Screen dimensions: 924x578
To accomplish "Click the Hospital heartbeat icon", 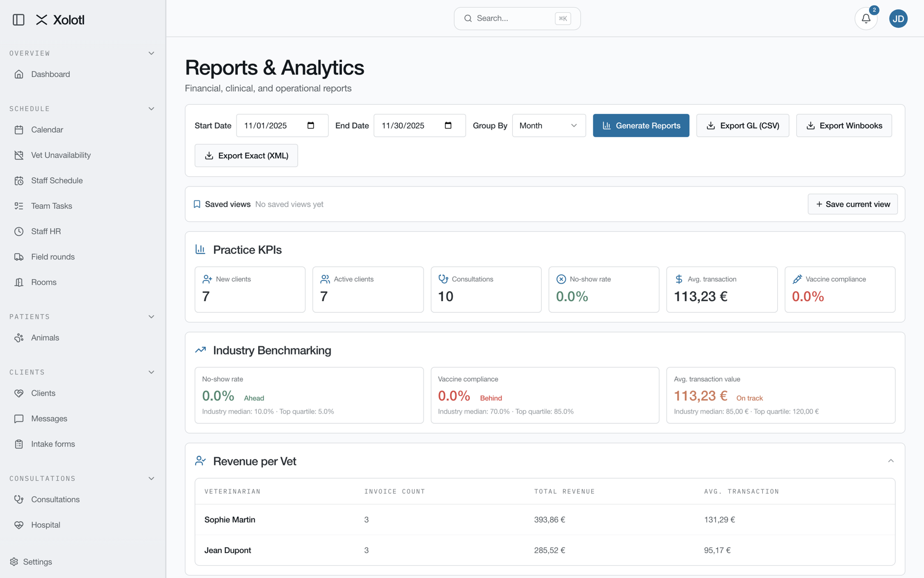I will click(19, 525).
